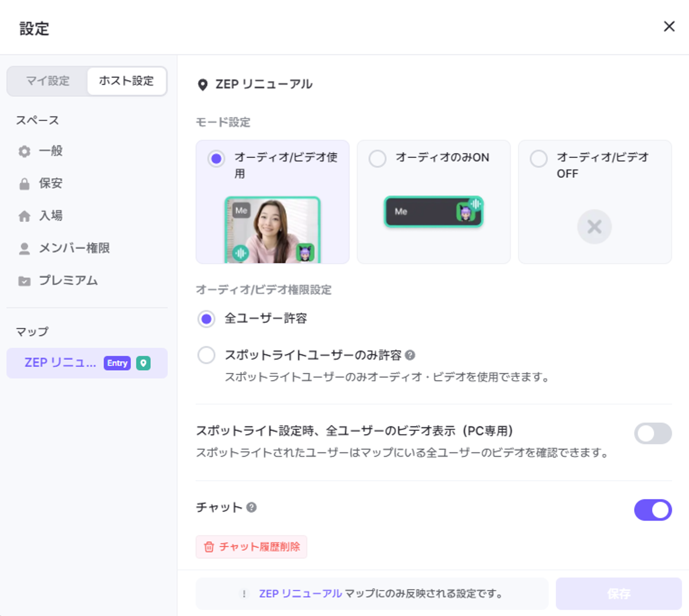Click help icon next to チャット

(x=251, y=507)
